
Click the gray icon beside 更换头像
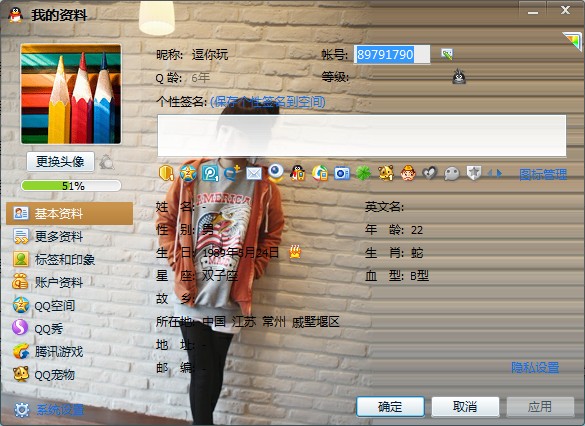(x=107, y=162)
